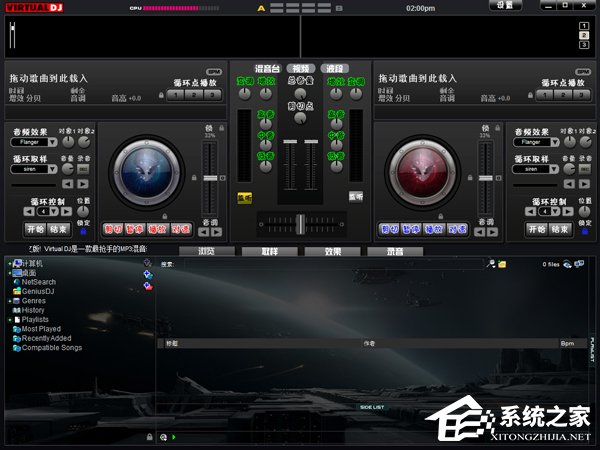Screen dimensions: 600x450
Task: Double loop with right arrow on left deck
Action: 66,212
